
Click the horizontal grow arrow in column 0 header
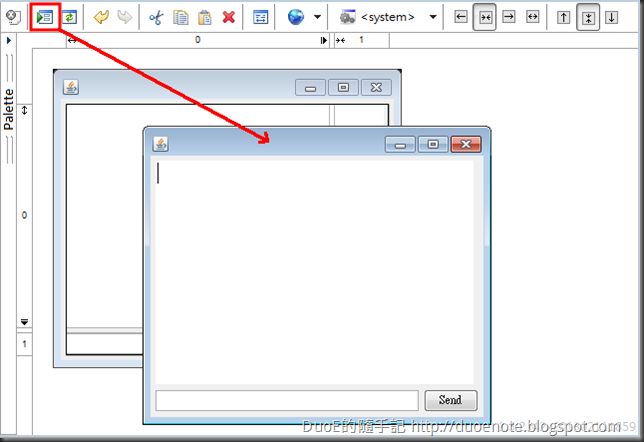(x=72, y=40)
